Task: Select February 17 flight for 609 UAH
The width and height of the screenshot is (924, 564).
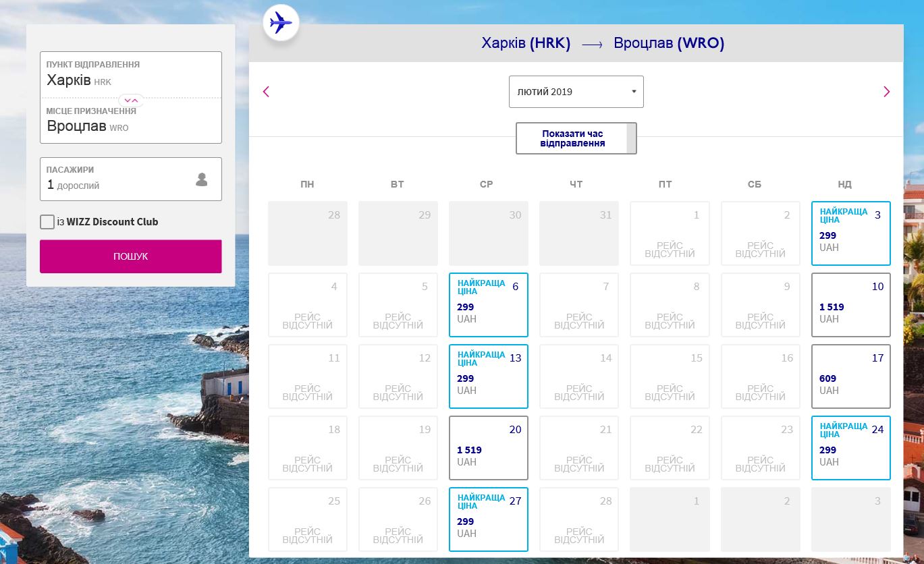Action: tap(850, 376)
